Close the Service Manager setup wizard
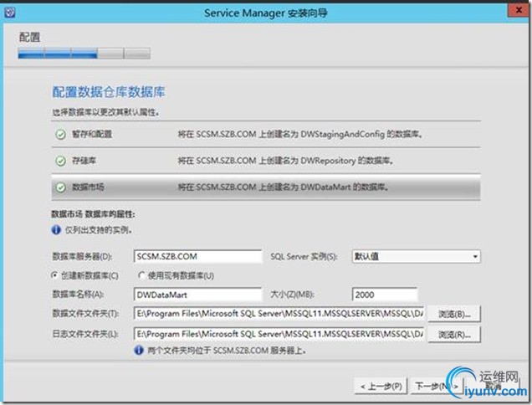The width and height of the screenshot is (532, 405). 519,10
